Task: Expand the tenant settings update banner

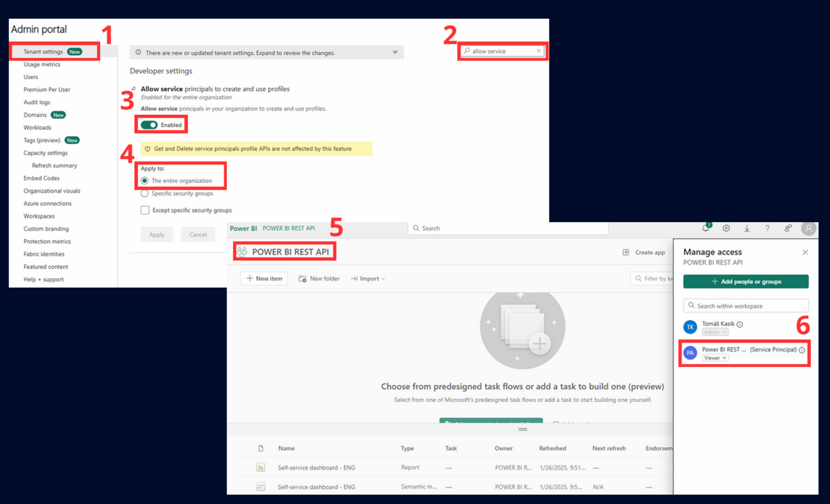Action: tap(395, 53)
